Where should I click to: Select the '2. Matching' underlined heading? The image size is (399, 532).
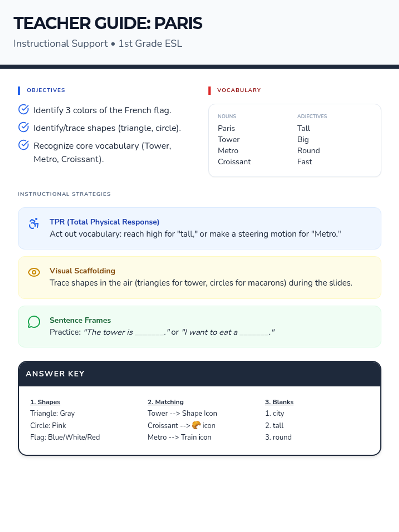(166, 402)
